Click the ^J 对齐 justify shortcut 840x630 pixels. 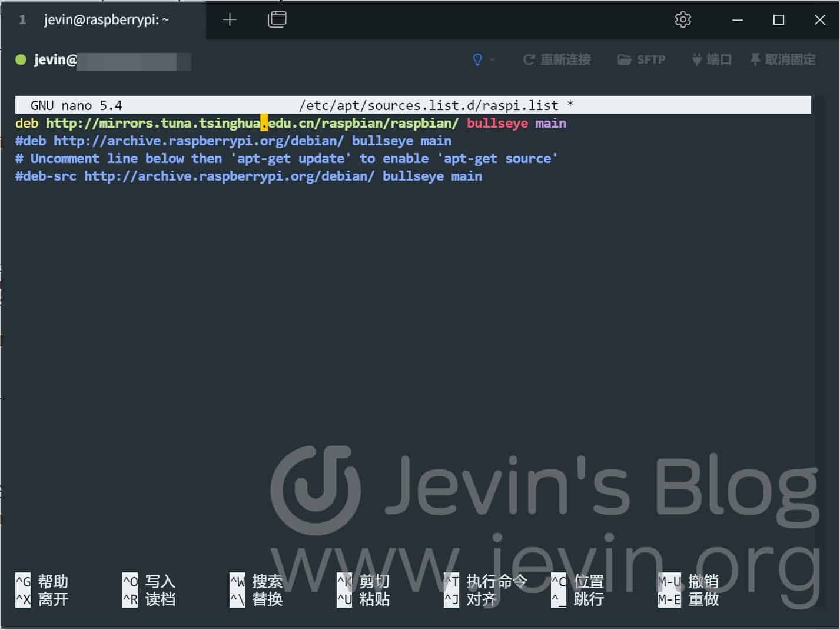tap(470, 599)
